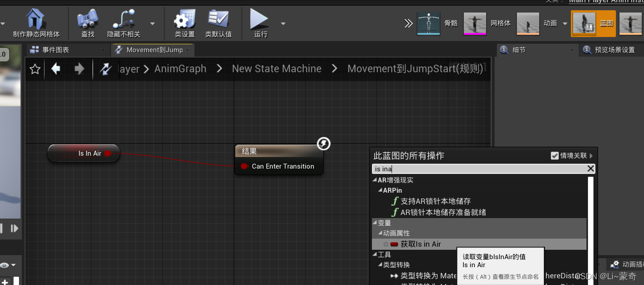The image size is (644, 285).
Task: Click the Can Enter Transition input pin
Action: 244,166
